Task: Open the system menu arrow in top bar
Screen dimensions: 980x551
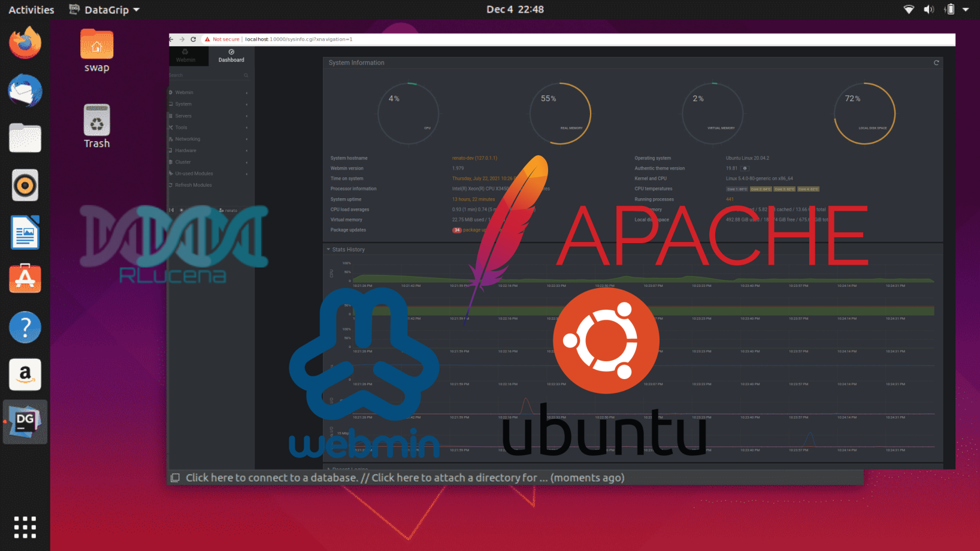Action: coord(966,10)
